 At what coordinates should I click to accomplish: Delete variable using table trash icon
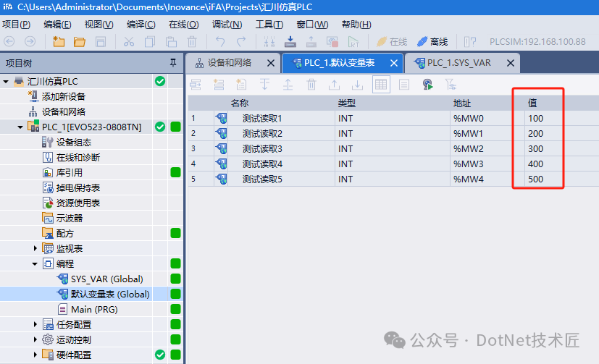[311, 85]
